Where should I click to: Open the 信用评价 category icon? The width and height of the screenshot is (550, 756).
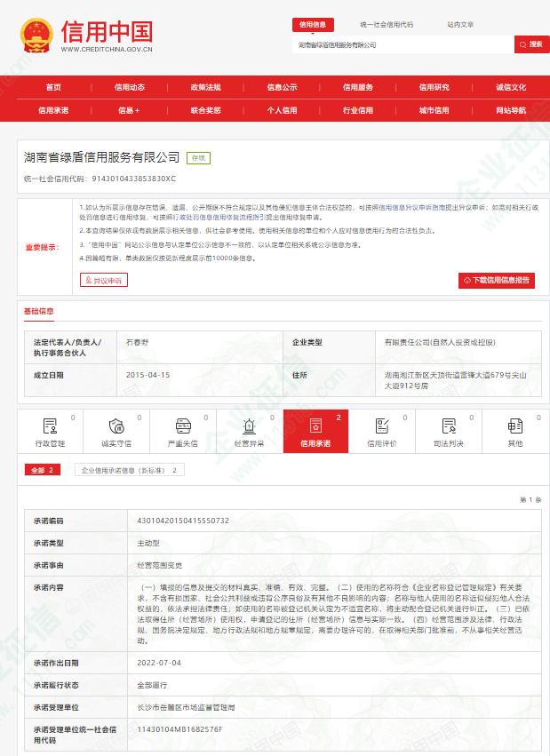[x=382, y=426]
